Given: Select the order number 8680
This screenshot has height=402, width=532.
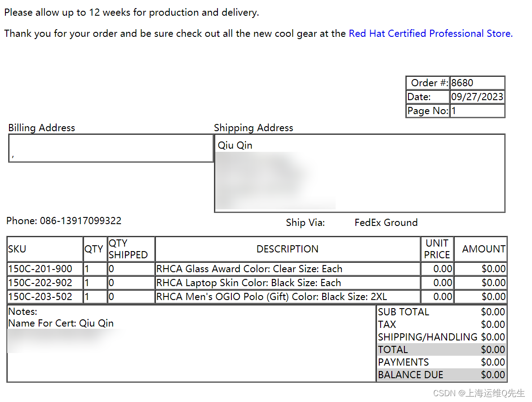Looking at the screenshot, I should click(x=462, y=83).
